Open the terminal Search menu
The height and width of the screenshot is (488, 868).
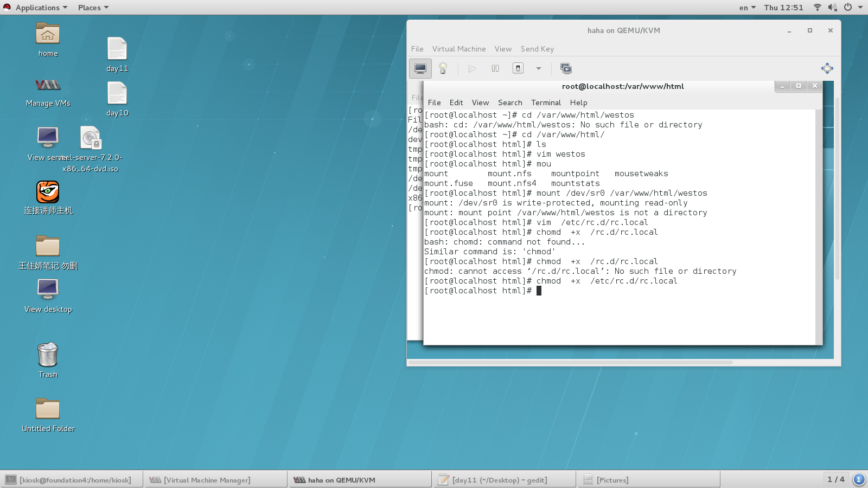(x=510, y=102)
